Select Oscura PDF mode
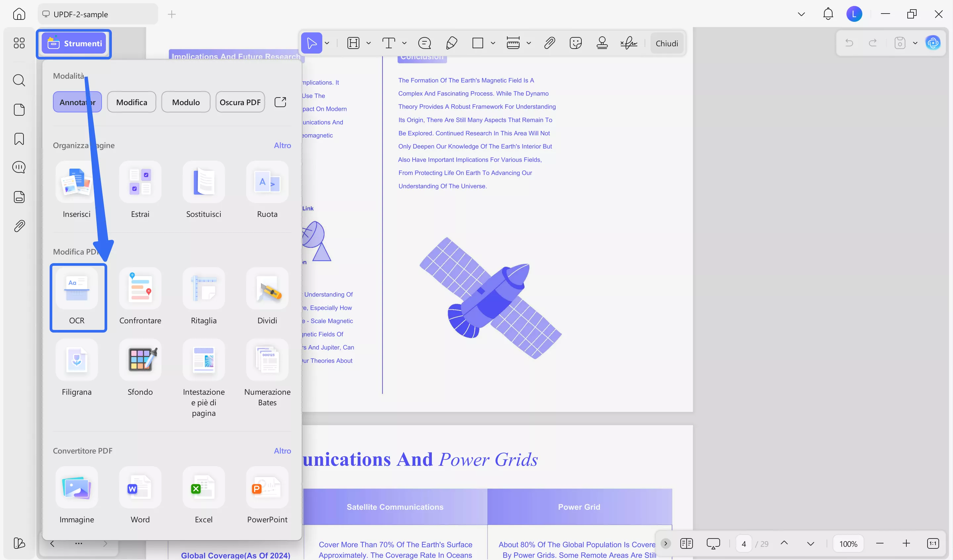 [240, 102]
